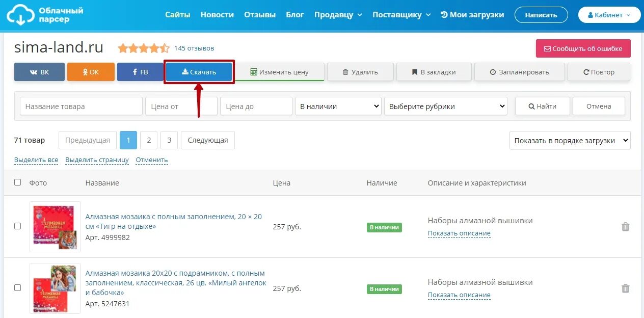Click Сообщить об ошибке button
The width and height of the screenshot is (644, 318).
[x=583, y=48]
